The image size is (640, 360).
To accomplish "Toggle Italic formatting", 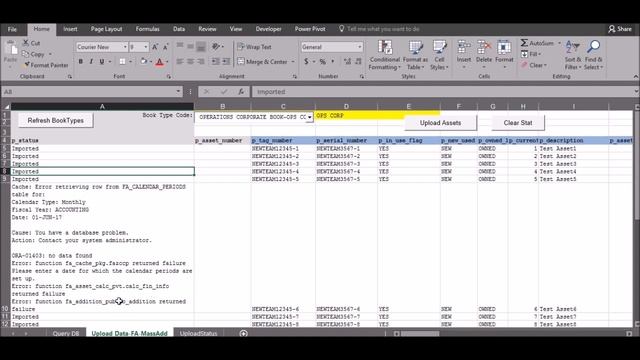I will pos(91,62).
